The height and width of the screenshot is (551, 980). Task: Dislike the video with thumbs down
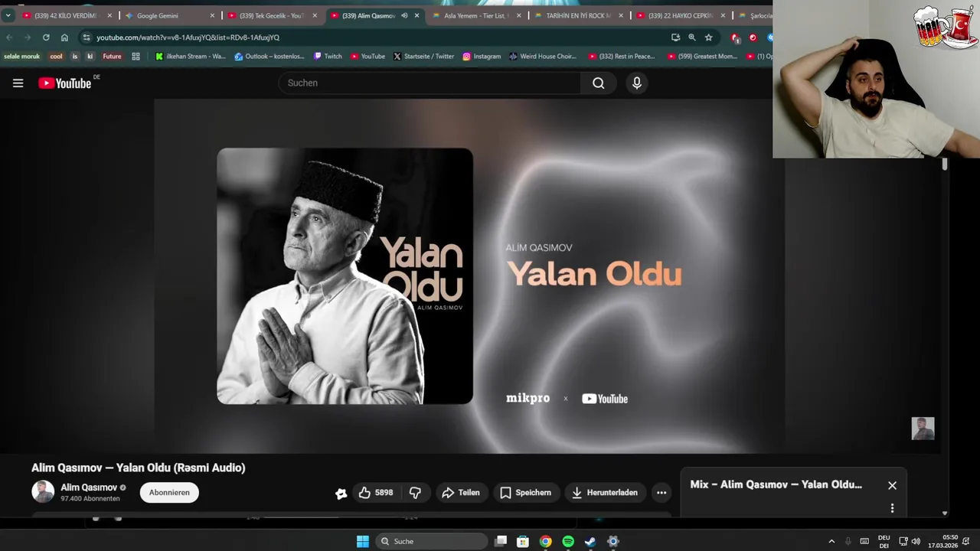415,493
